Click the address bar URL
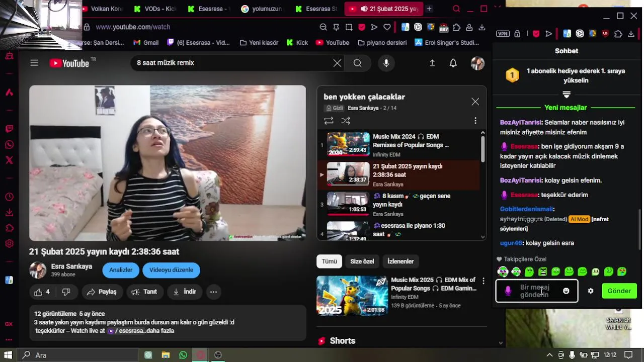Screen dimensions: 644x362 pos(133,27)
